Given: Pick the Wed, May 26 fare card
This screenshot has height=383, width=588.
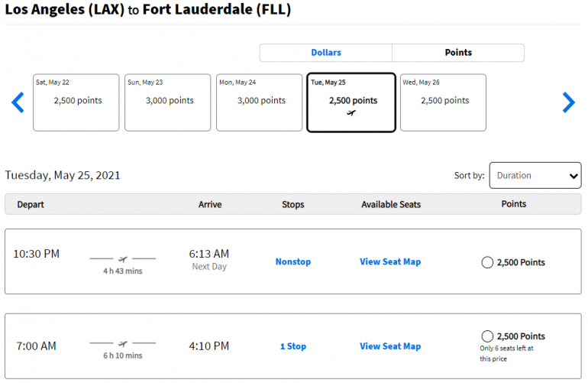Looking at the screenshot, I should tap(443, 102).
